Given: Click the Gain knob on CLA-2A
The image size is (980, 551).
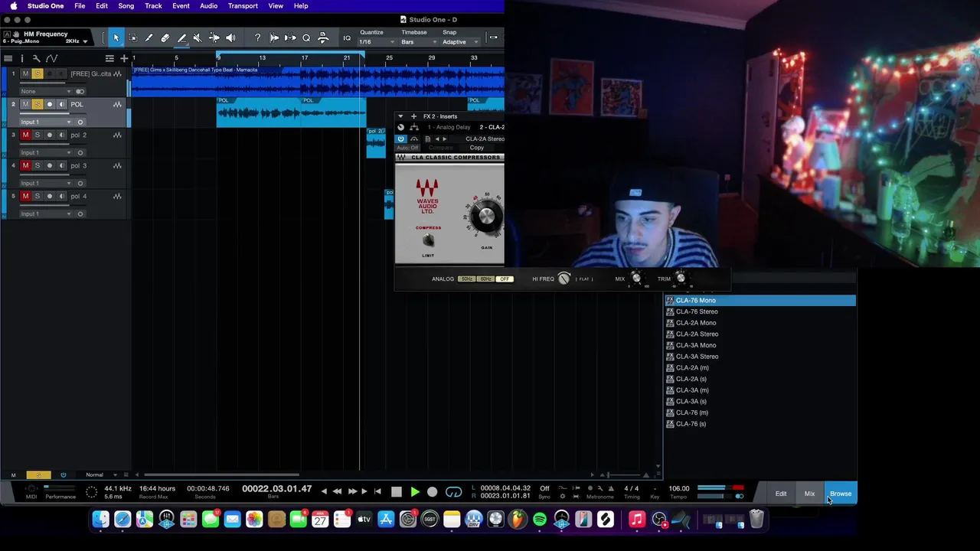Looking at the screenshot, I should click(486, 217).
